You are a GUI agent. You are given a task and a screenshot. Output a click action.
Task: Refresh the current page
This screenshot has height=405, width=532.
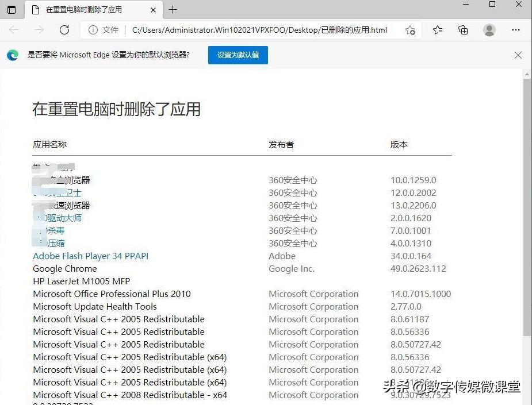[x=63, y=30]
